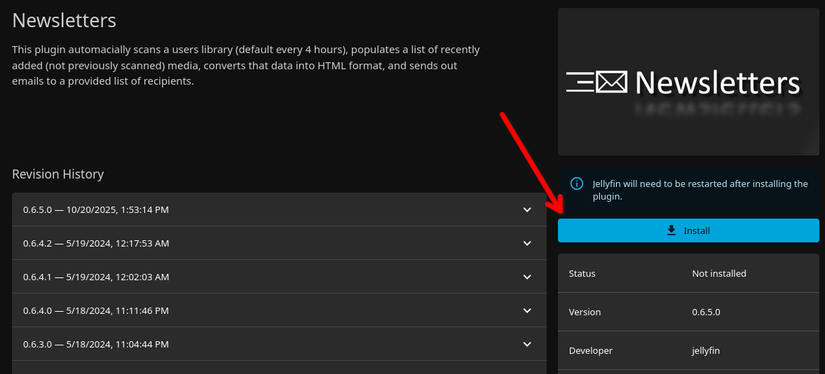Select the 0.6.3.0 — 5/18/2024 revision text
The image size is (825, 374).
96,345
